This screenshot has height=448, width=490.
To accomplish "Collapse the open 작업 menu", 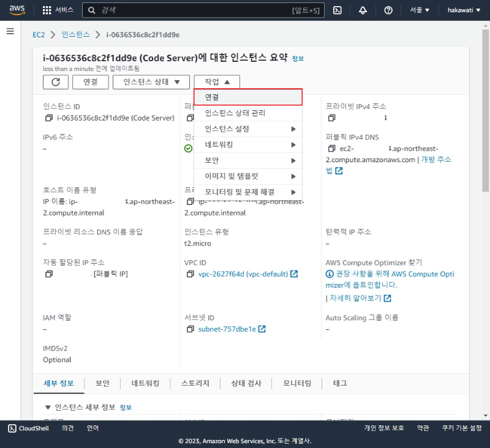I will (x=216, y=81).
